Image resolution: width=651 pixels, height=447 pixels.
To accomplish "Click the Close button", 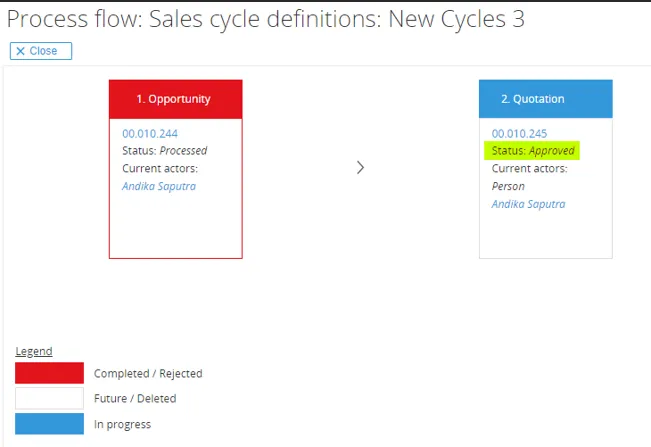I will [40, 51].
